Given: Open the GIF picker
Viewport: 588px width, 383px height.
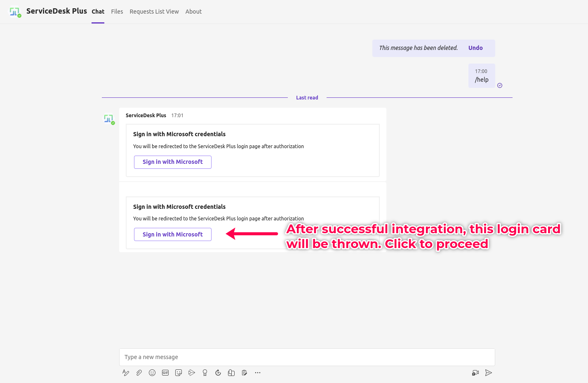Looking at the screenshot, I should coord(165,373).
